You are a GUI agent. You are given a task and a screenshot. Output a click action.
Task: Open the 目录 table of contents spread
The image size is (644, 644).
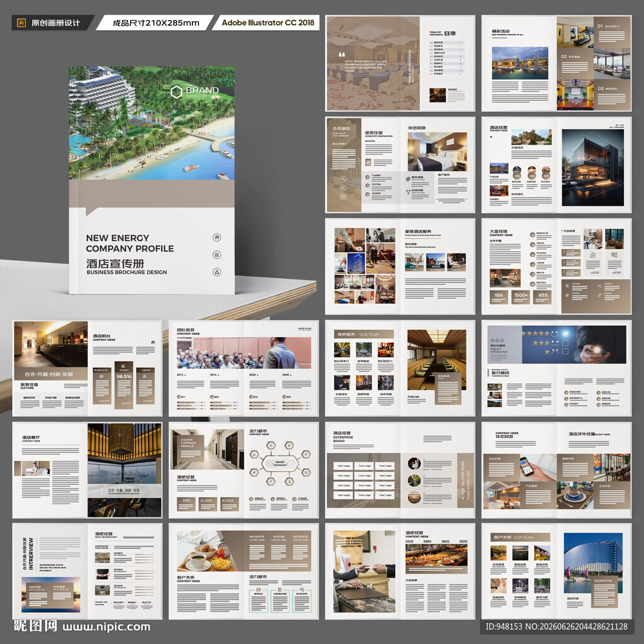[400, 64]
